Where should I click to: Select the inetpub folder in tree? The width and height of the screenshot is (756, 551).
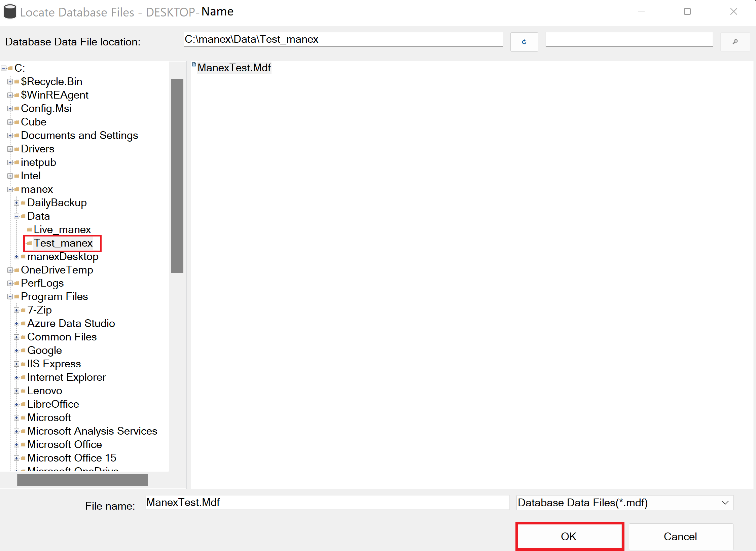(x=38, y=162)
